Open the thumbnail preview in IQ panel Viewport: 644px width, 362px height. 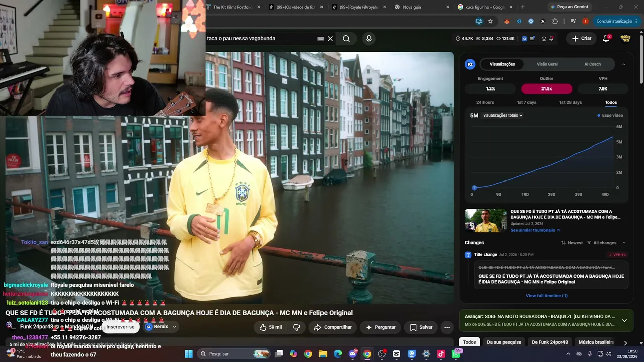486,220
